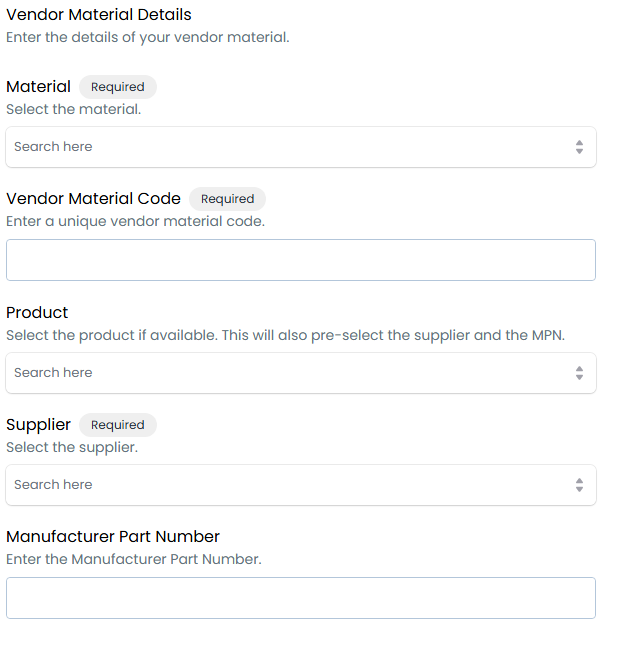Click the Material dropdown up-down chevron icon
619x646 pixels.
point(579,147)
